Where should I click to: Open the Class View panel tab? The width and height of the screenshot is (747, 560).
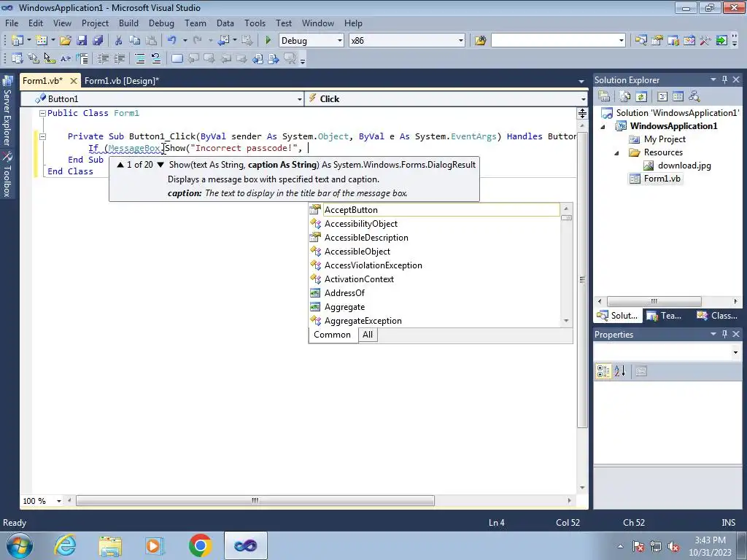coord(716,315)
